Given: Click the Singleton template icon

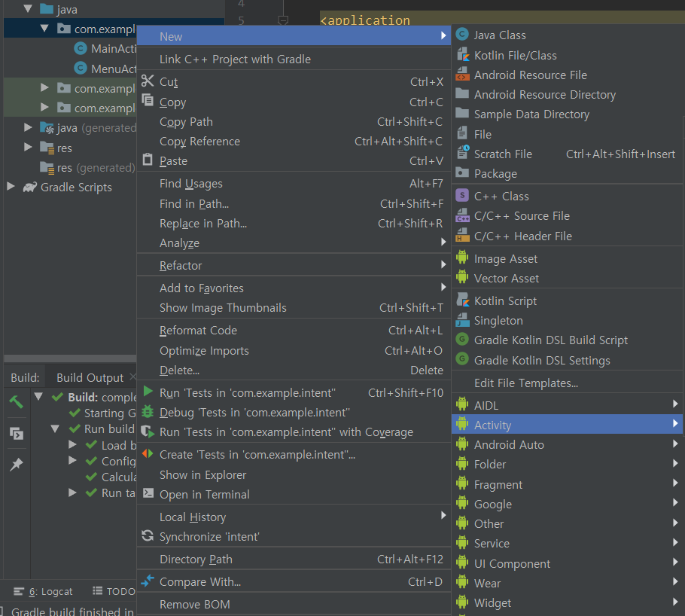Looking at the screenshot, I should (462, 320).
